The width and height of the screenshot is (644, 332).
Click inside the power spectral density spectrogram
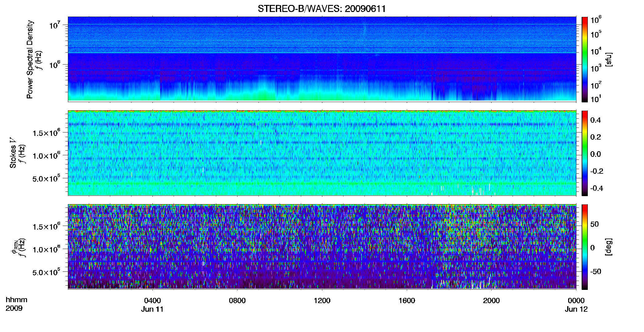coord(322,59)
